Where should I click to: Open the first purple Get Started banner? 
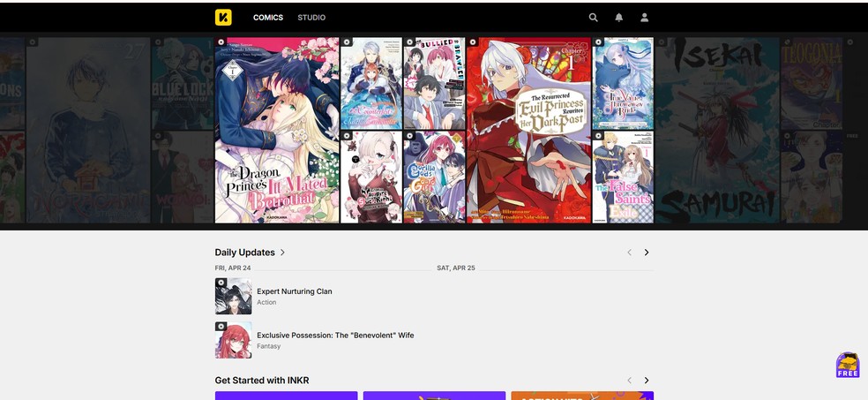286,396
